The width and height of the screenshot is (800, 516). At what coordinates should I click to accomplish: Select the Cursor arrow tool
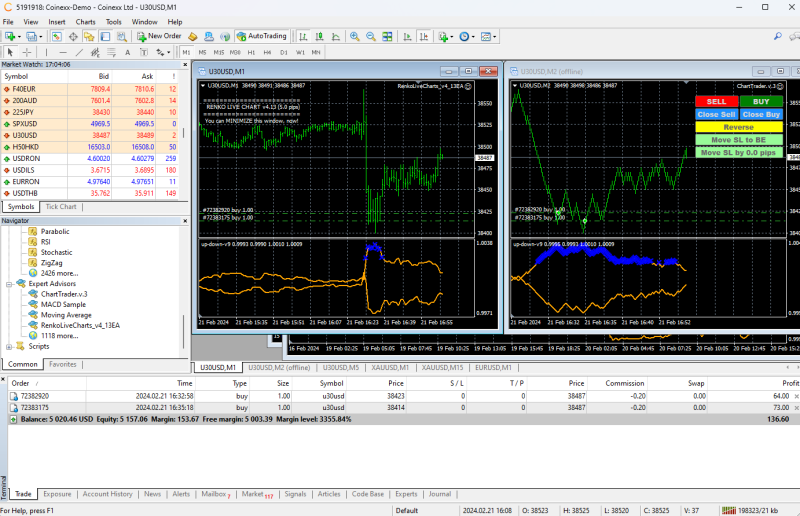[x=10, y=51]
